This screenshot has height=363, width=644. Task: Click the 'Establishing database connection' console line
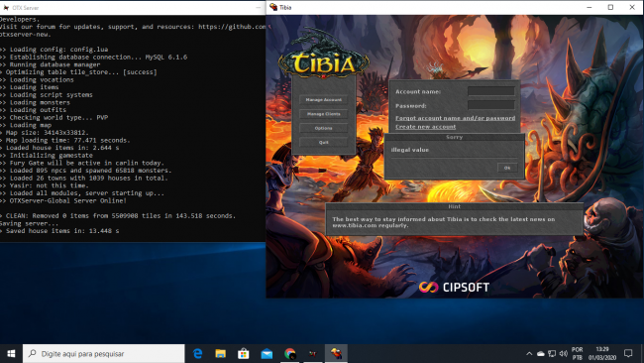(94, 57)
